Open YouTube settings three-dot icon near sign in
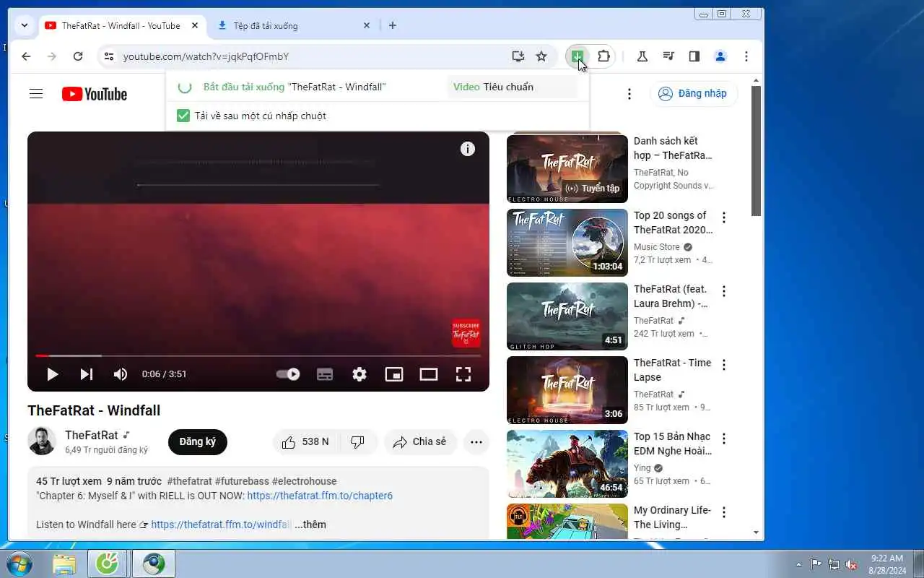Image resolution: width=924 pixels, height=578 pixels. [629, 94]
